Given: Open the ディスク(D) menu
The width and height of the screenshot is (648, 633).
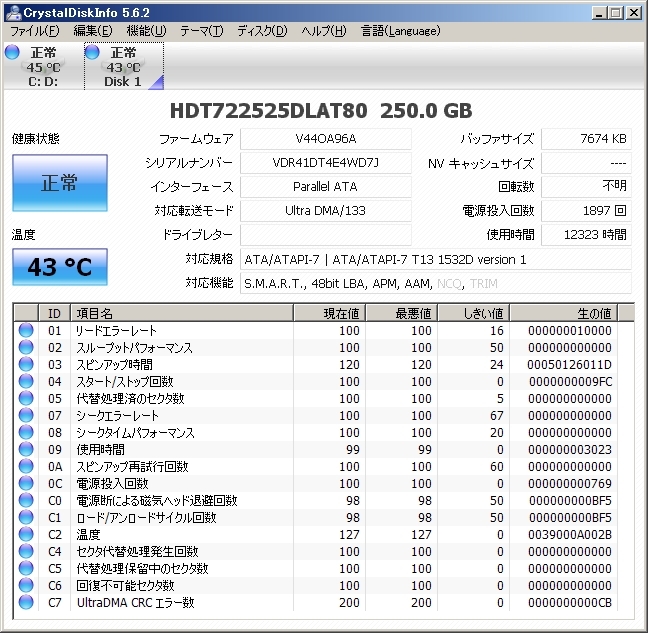Looking at the screenshot, I should point(261,31).
